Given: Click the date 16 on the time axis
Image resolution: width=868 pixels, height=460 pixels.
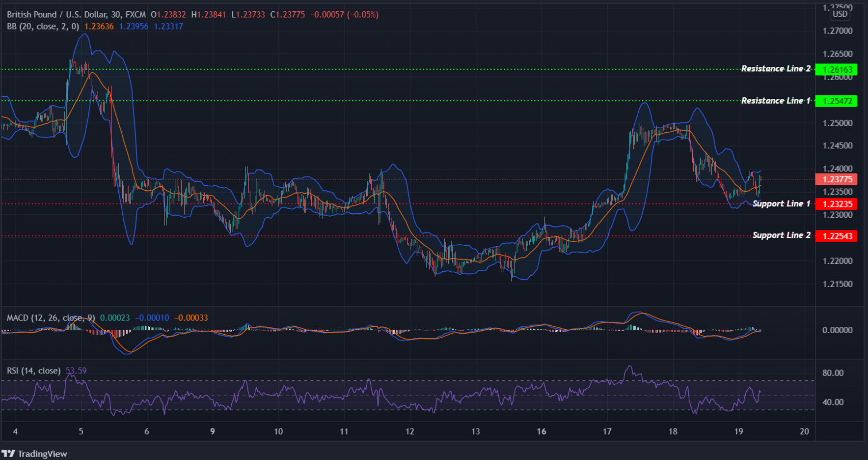Looking at the screenshot, I should (x=542, y=431).
